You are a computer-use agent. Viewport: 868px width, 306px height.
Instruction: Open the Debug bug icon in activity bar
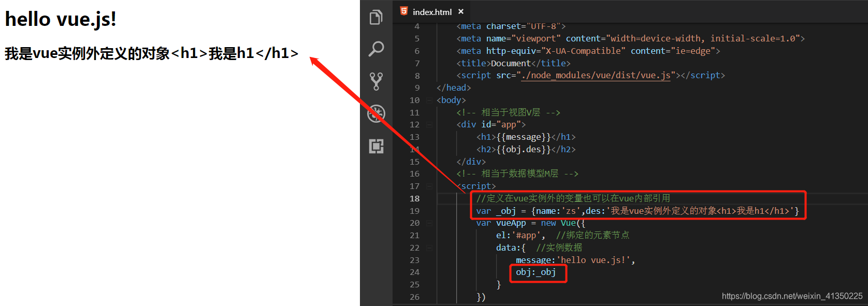(x=376, y=113)
